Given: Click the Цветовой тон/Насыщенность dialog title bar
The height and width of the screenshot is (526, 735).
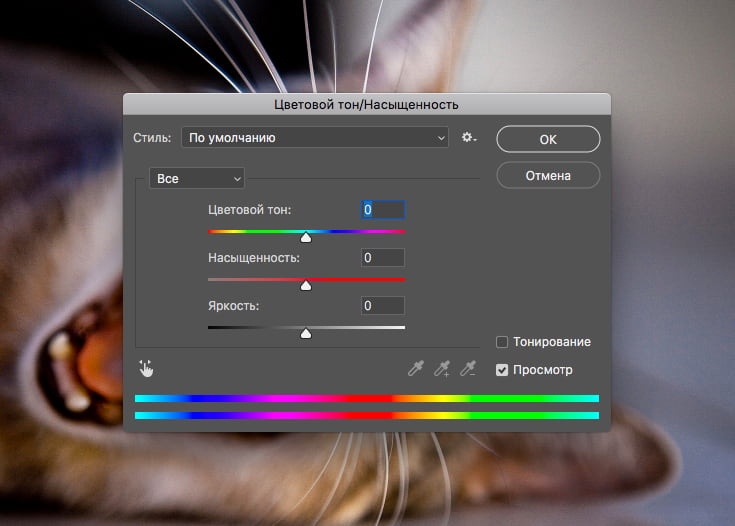Looking at the screenshot, I should coord(366,104).
